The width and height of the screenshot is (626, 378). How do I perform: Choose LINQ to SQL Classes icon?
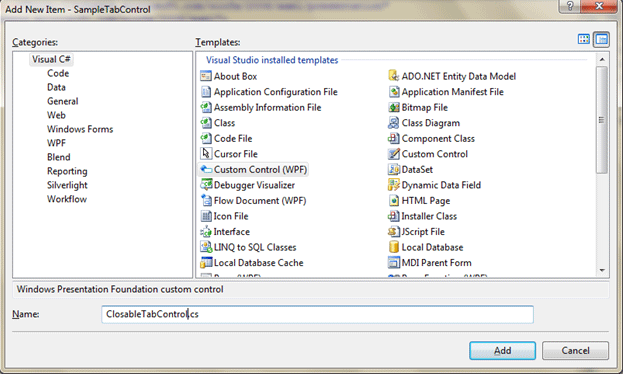(x=206, y=247)
